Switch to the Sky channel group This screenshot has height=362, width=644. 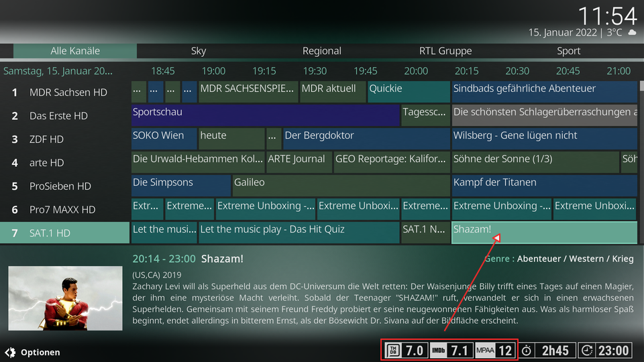coord(199,51)
